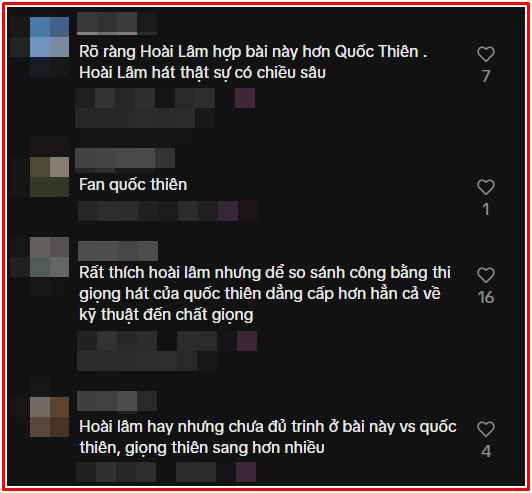Image resolution: width=532 pixels, height=493 pixels.
Task: Click the like count 16
Action: click(486, 298)
